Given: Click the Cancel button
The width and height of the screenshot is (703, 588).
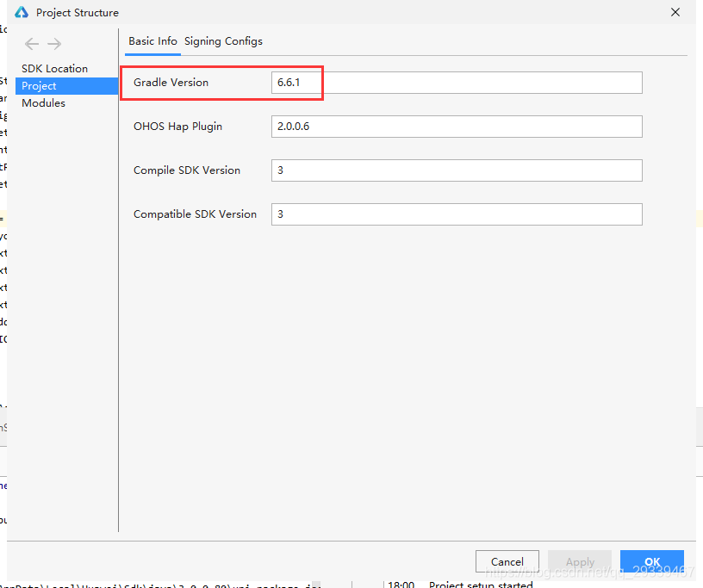Looking at the screenshot, I should (x=507, y=561).
